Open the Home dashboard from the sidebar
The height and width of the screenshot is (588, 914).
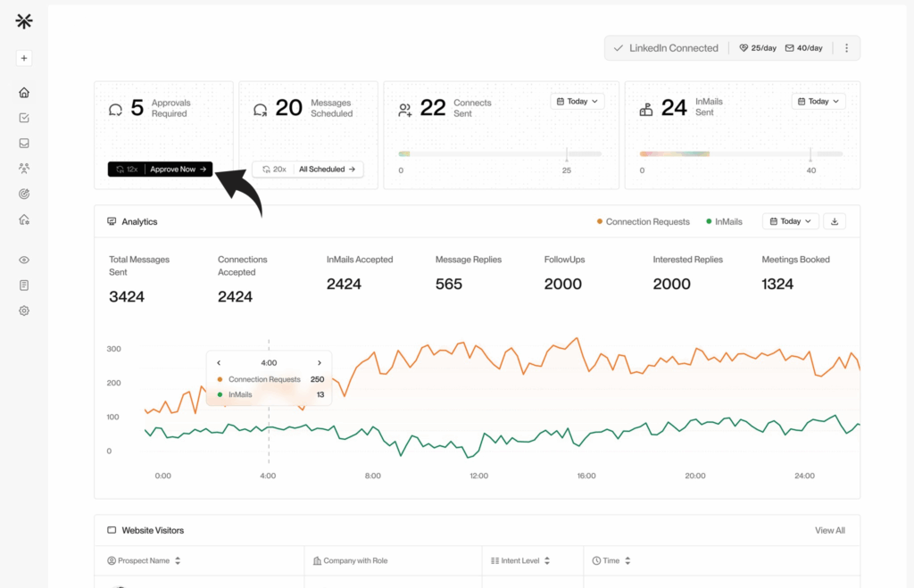pyautogui.click(x=23, y=91)
